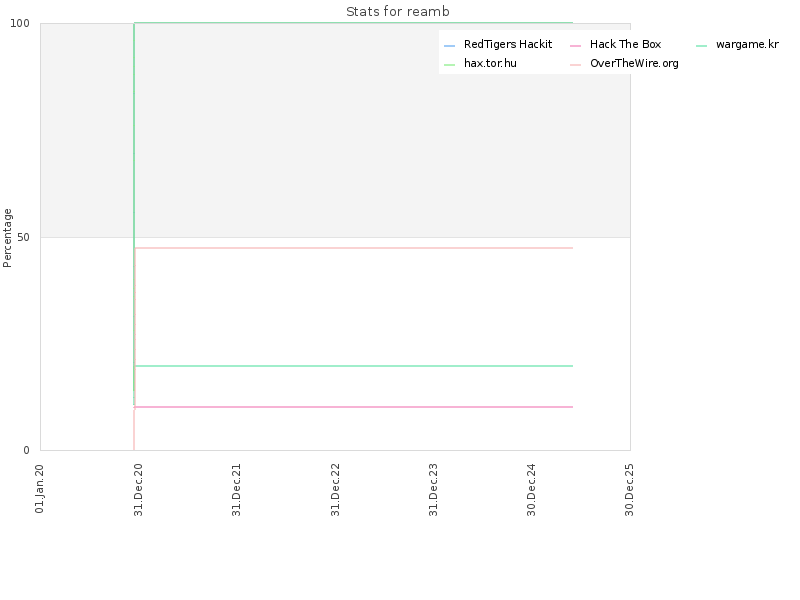This screenshot has width=800, height=600.
Task: Select the 31.Dec.20 x-axis tick label
Action: tap(138, 490)
